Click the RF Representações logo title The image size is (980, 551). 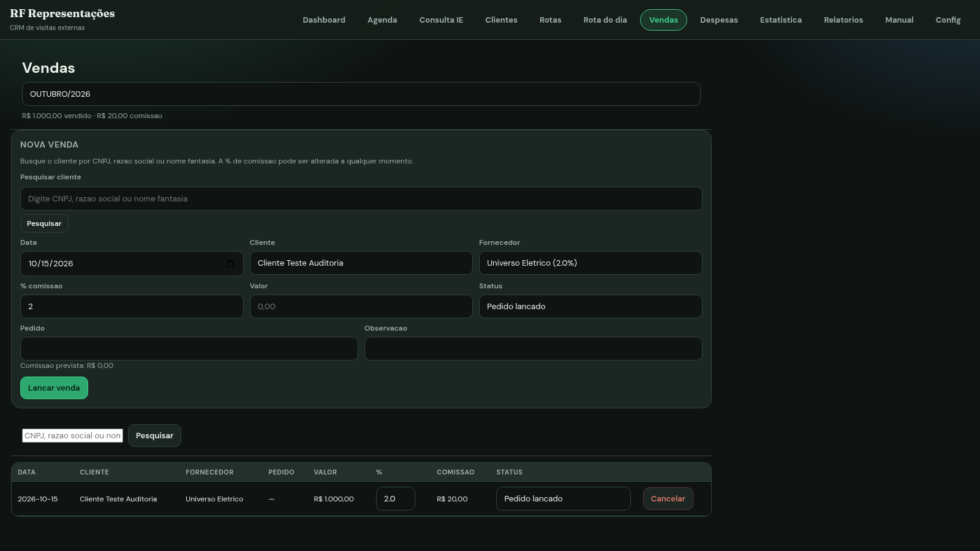(x=62, y=13)
